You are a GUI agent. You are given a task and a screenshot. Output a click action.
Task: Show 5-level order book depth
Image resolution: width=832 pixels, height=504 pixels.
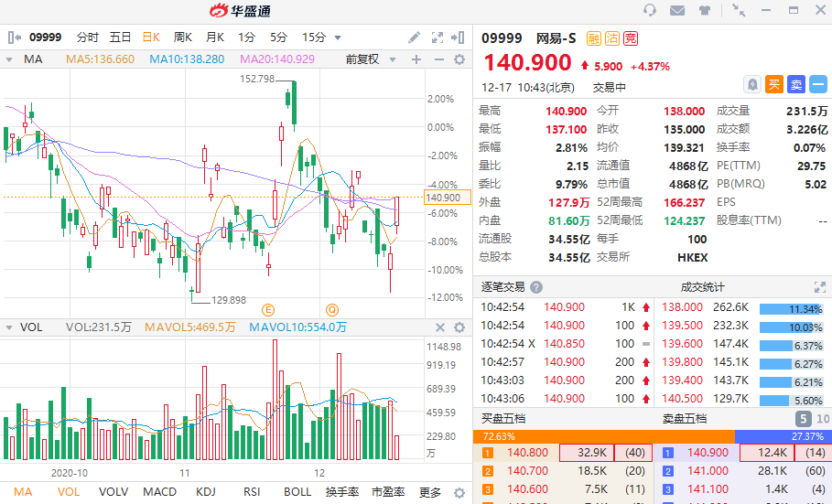point(804,419)
